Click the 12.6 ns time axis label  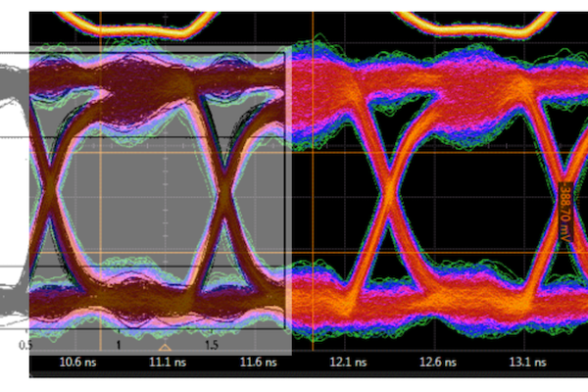439,363
